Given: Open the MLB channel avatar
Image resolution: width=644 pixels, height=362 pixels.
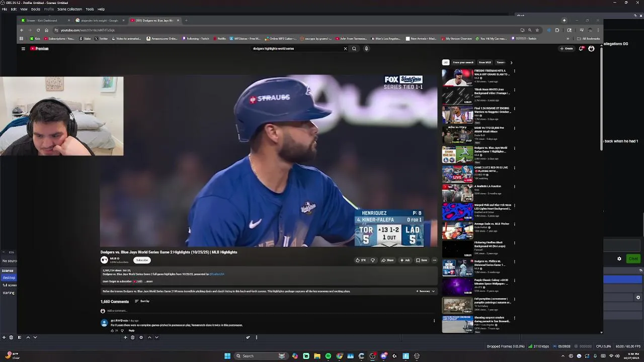Looking at the screenshot, I should (104, 260).
